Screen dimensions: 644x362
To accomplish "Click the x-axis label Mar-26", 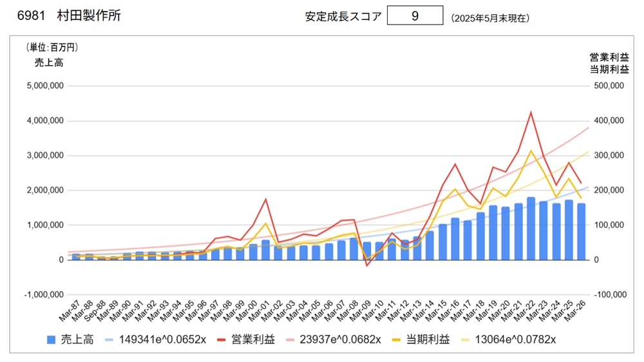I will pos(574,310).
